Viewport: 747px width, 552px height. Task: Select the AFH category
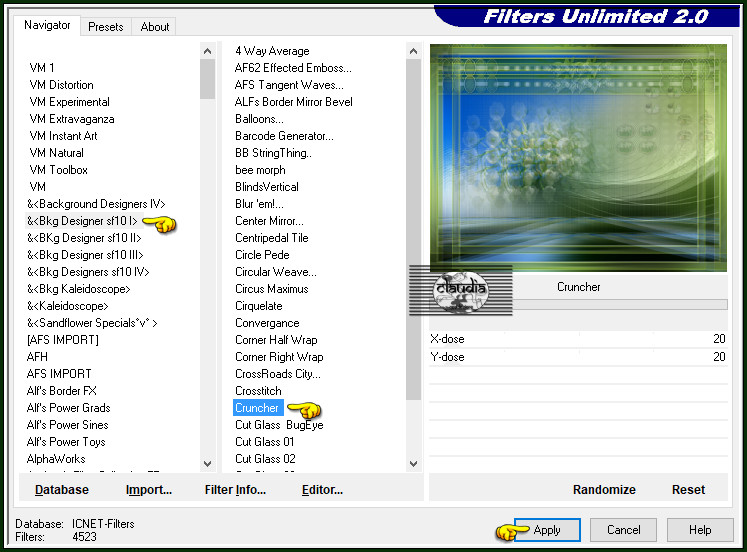tap(37, 357)
